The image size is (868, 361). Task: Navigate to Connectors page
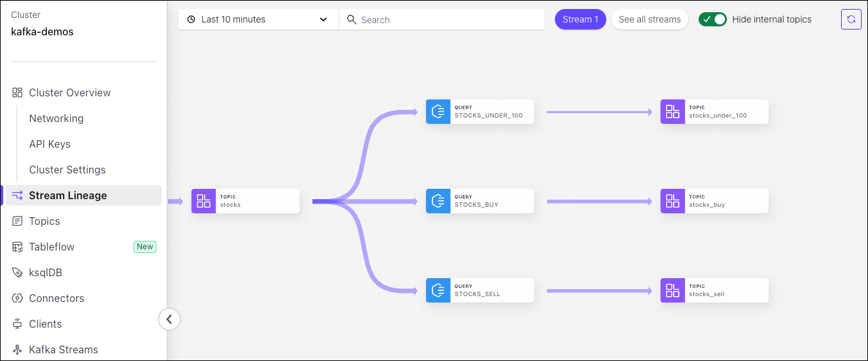point(56,298)
